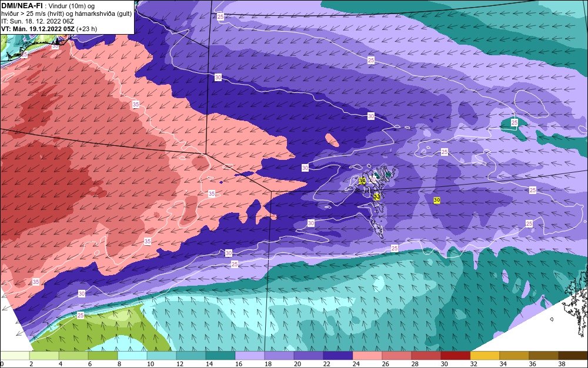Click the '6' legend scale number
This screenshot has height=368, width=588.
[x=90, y=364]
